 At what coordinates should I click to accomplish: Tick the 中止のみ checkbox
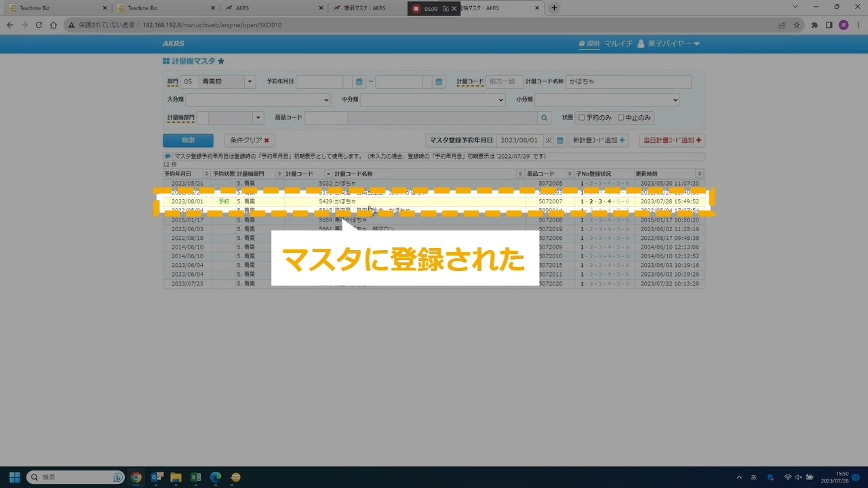click(x=621, y=118)
